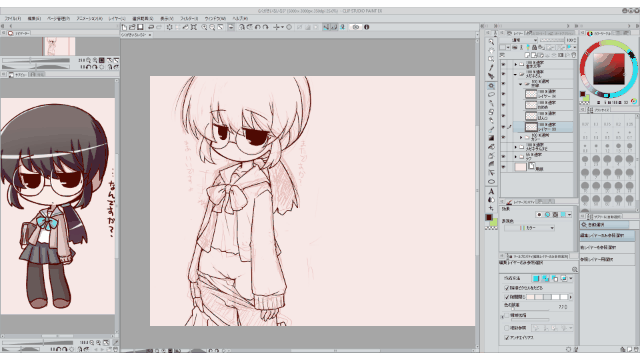
Task: Click inside the color wheel's square color area
Action: click(x=609, y=69)
